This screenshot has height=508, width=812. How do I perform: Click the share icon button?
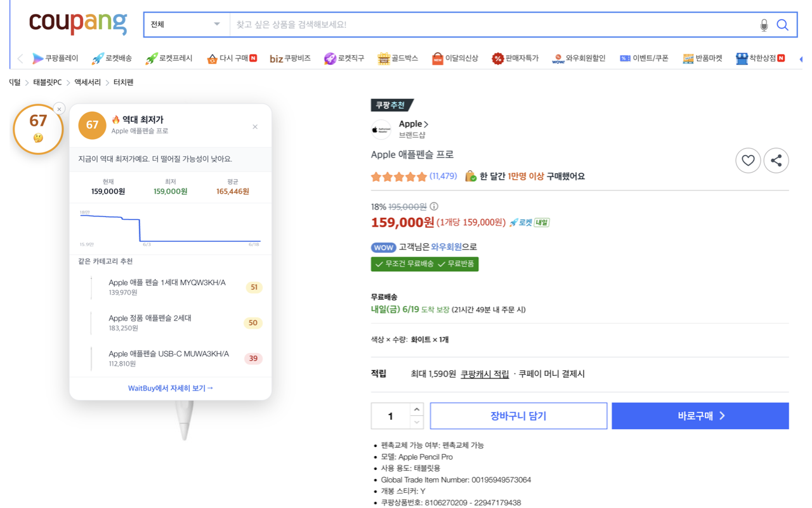click(x=776, y=161)
